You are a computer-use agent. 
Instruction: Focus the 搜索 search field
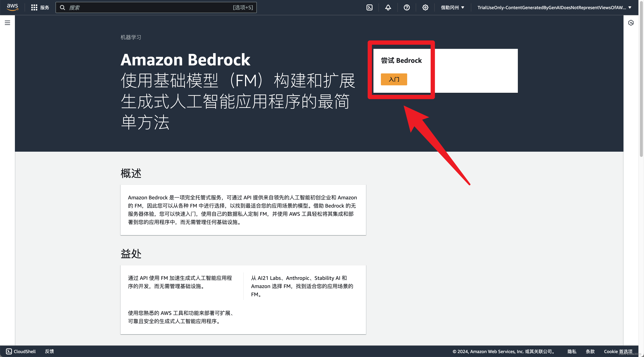(x=156, y=7)
